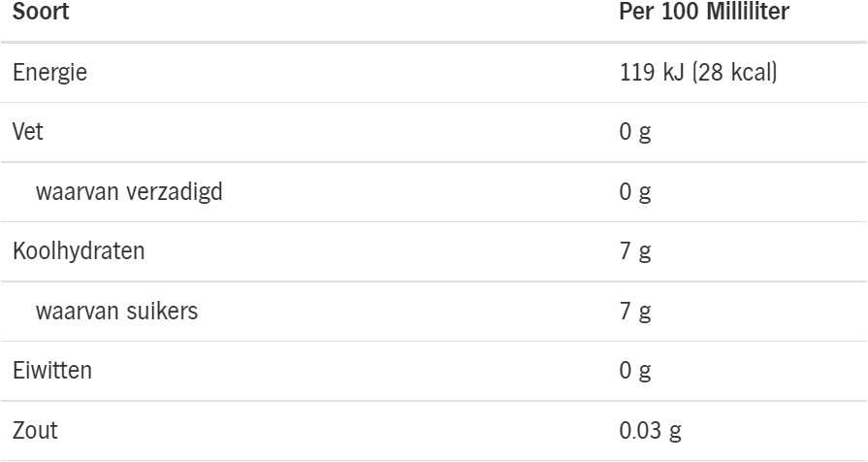Select the Vet row label
The width and height of the screenshot is (868, 462).
click(x=28, y=132)
